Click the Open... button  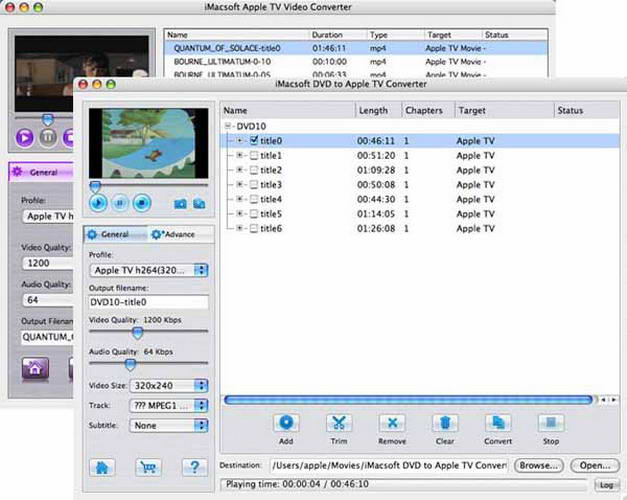click(x=595, y=466)
